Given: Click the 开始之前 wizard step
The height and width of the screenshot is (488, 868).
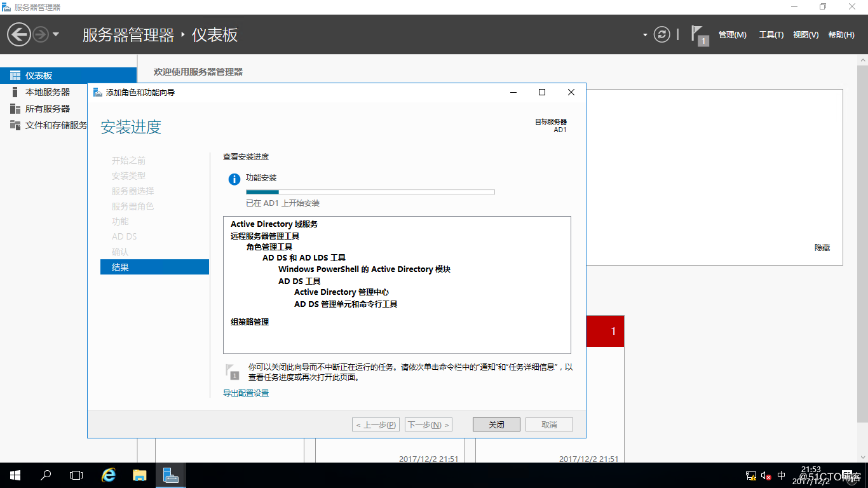Looking at the screenshot, I should (x=128, y=161).
